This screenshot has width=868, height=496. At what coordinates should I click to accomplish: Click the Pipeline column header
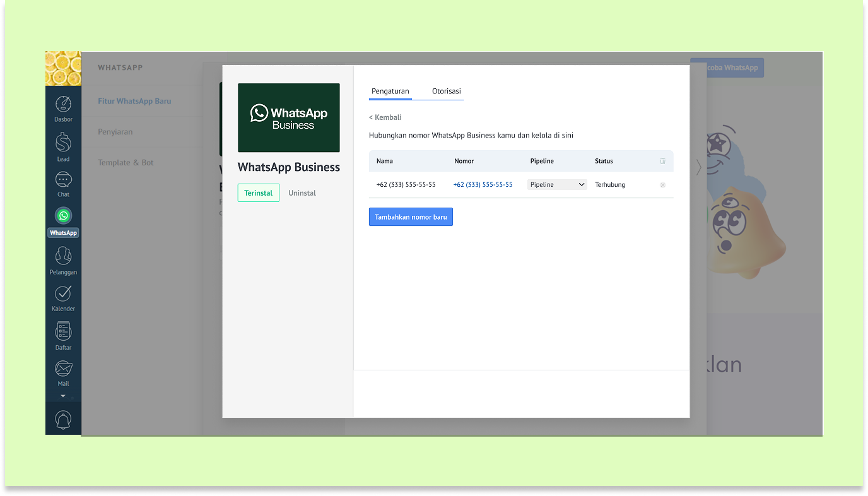[542, 161]
